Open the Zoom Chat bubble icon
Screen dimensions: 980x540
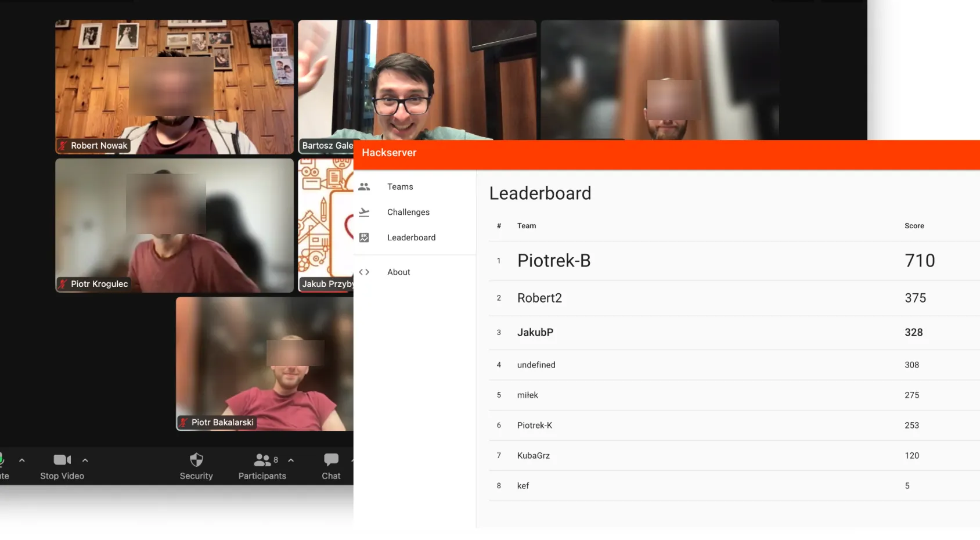point(331,460)
